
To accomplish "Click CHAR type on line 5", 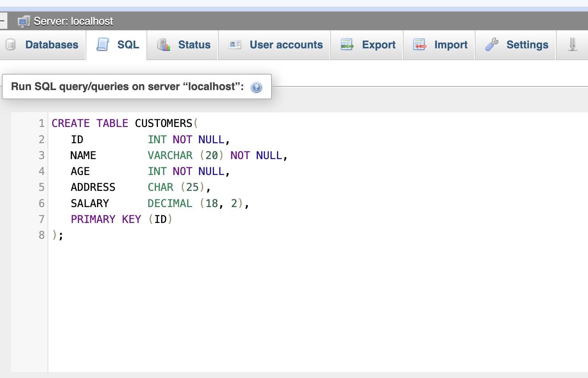I will 160,187.
